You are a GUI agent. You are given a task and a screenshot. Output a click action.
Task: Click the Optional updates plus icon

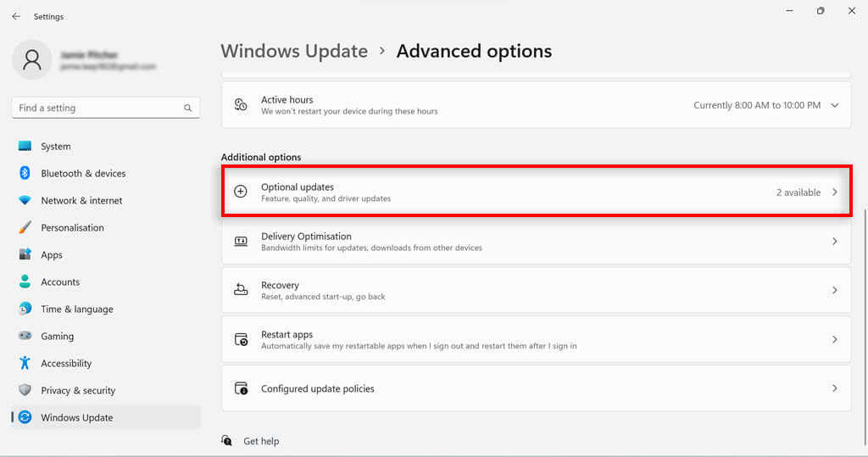(x=241, y=192)
